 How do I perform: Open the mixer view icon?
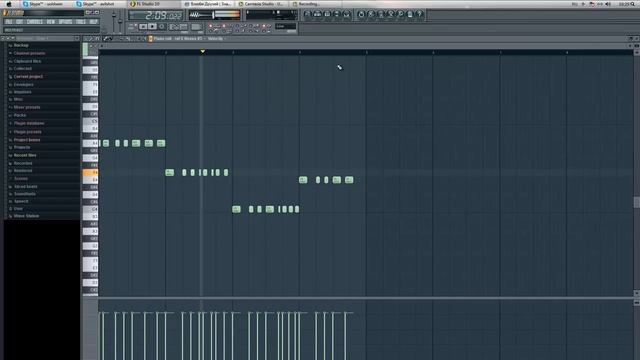[x=347, y=14]
